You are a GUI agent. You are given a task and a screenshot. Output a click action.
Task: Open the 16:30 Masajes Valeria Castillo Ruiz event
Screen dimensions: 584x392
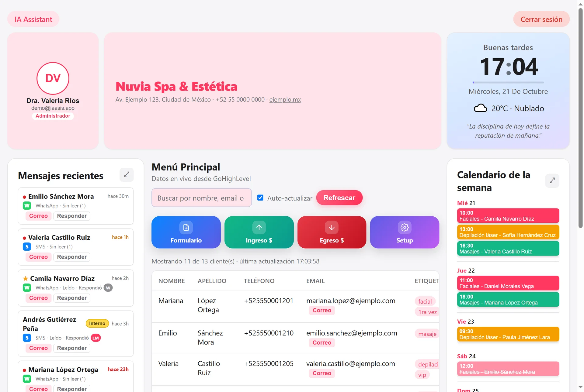pos(508,249)
